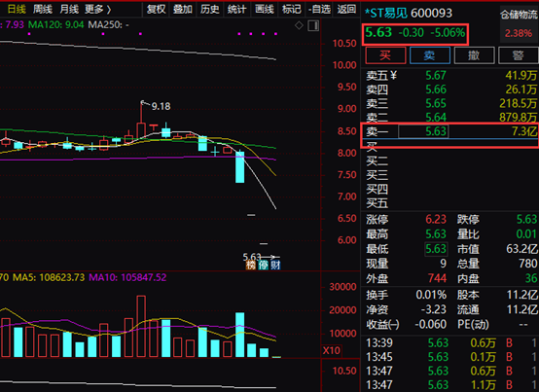Expand the 更多 period options
Screen dimensions: 539x392
pyautogui.click(x=98, y=10)
